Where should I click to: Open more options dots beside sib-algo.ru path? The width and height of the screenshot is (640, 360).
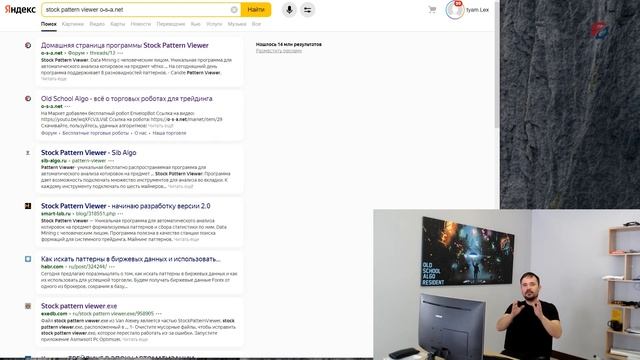[x=111, y=161]
